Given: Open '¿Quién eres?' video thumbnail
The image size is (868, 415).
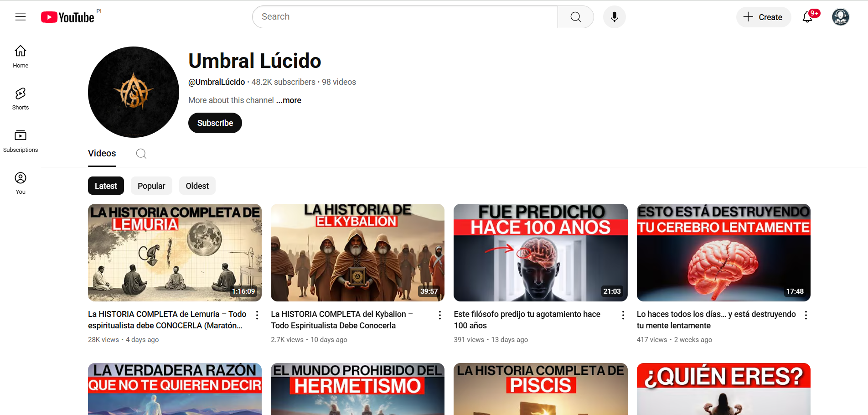Looking at the screenshot, I should [723, 389].
